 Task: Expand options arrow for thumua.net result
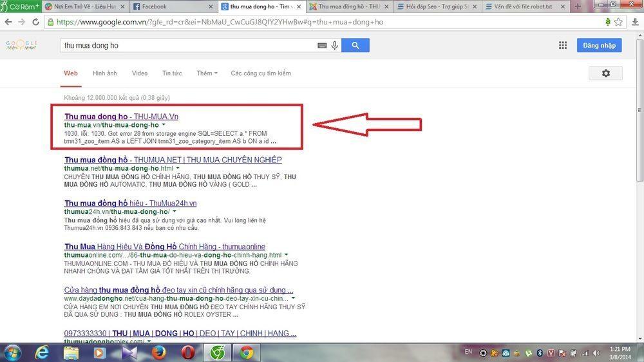178,168
